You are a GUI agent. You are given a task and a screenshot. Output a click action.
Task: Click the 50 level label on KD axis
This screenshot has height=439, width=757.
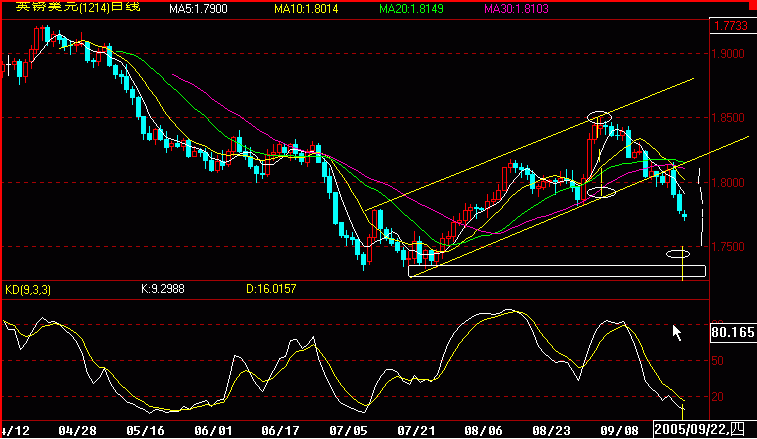[x=717, y=361]
